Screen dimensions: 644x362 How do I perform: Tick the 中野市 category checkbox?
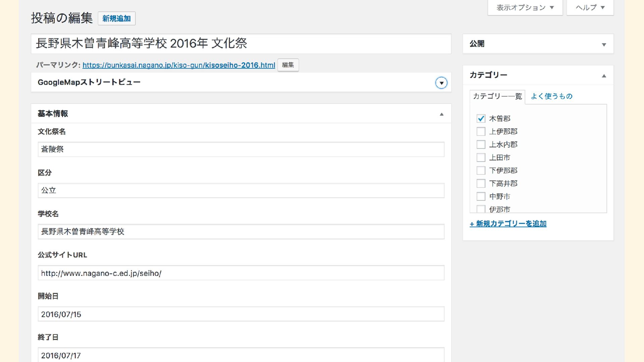click(481, 196)
